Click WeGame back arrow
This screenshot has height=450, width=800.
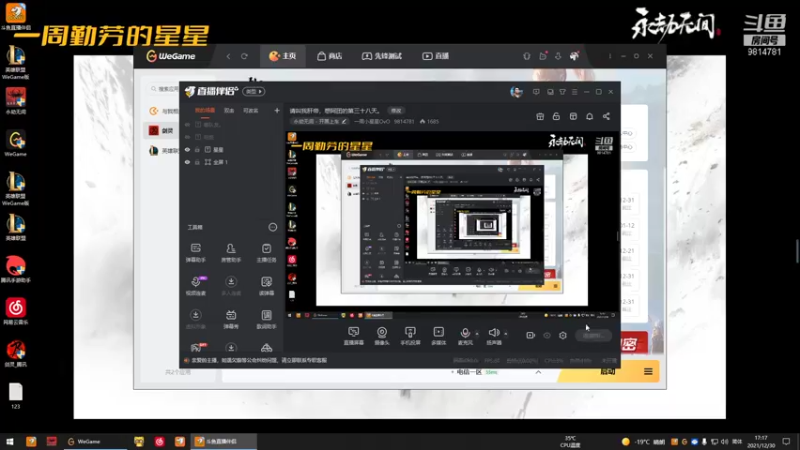(228, 56)
